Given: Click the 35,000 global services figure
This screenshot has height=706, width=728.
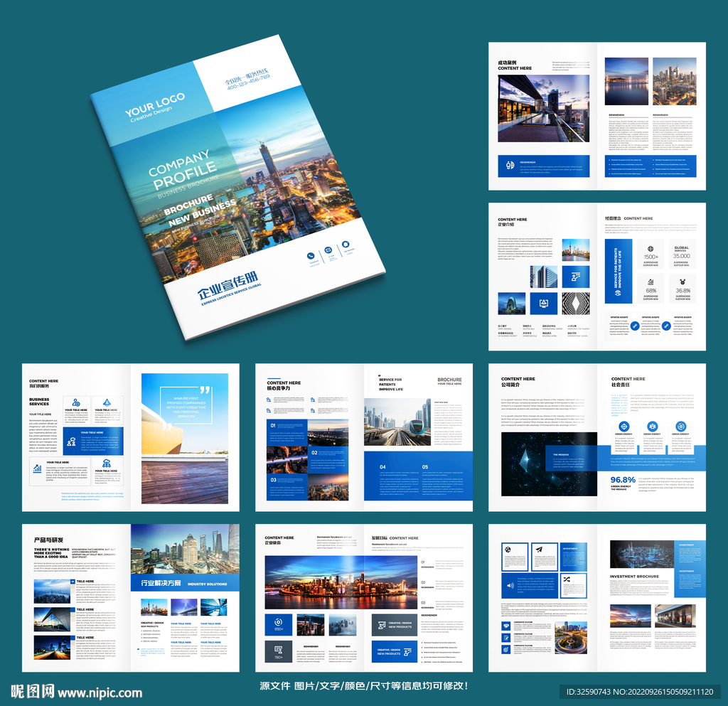Looking at the screenshot, I should [x=682, y=256].
